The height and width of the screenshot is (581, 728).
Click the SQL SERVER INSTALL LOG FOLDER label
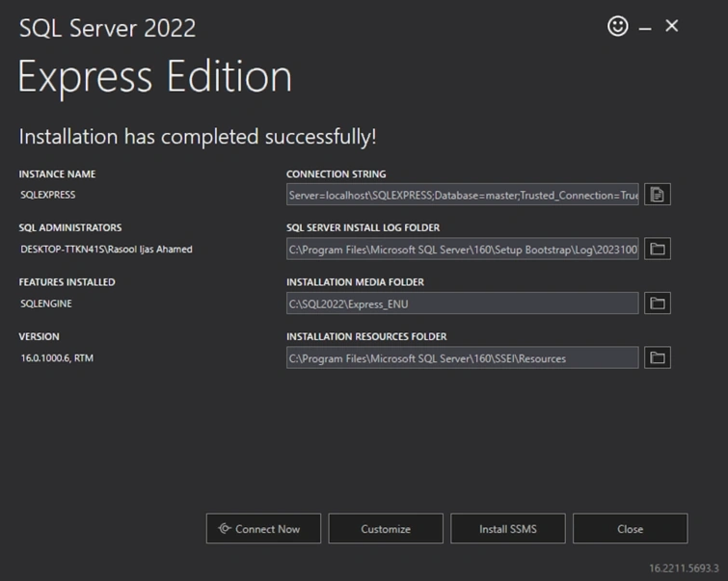coord(364,227)
